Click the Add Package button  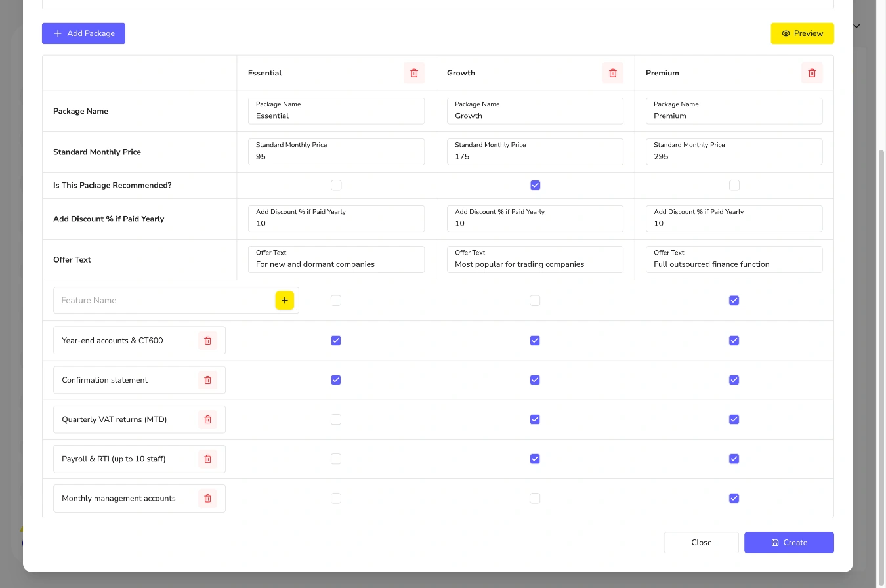83,33
